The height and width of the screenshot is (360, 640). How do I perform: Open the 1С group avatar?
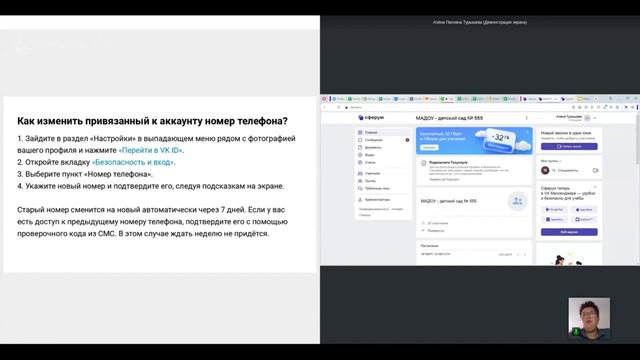click(545, 170)
